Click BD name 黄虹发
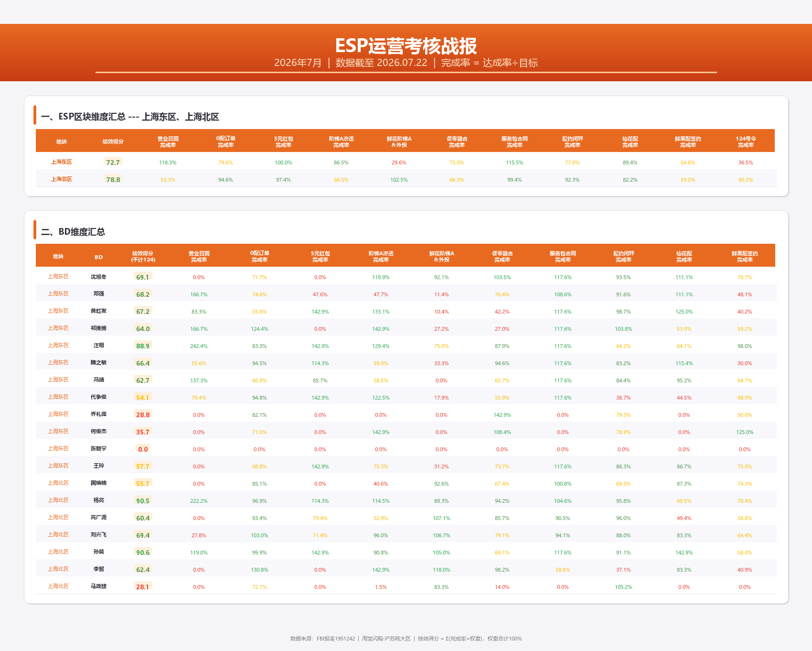Image resolution: width=812 pixels, height=651 pixels. (99, 311)
